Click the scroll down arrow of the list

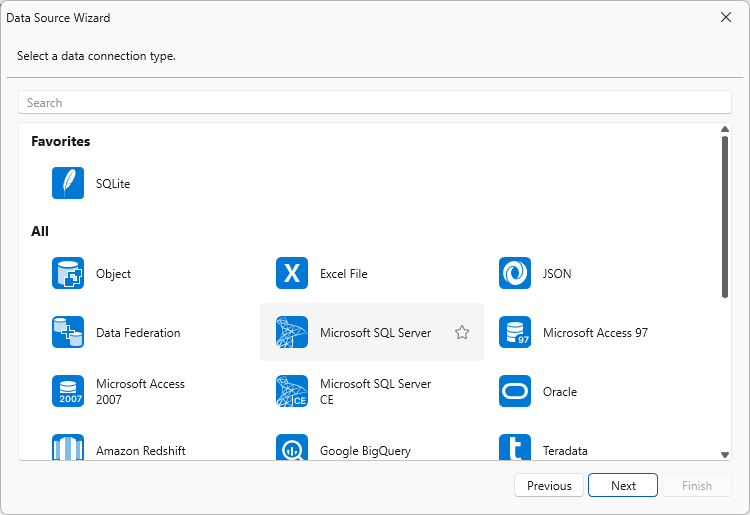tap(725, 455)
